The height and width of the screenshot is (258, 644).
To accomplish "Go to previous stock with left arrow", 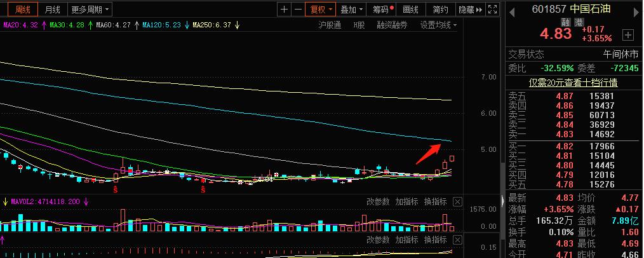I will [512, 13].
